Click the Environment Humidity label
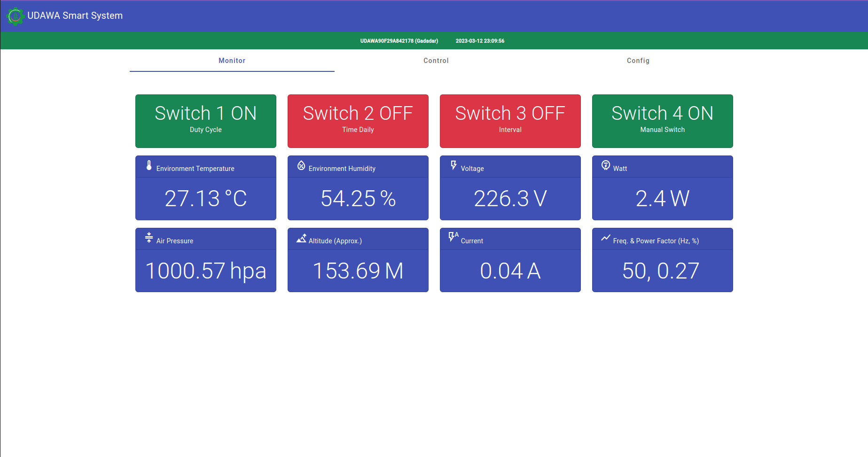Image resolution: width=868 pixels, height=457 pixels. pyautogui.click(x=342, y=169)
